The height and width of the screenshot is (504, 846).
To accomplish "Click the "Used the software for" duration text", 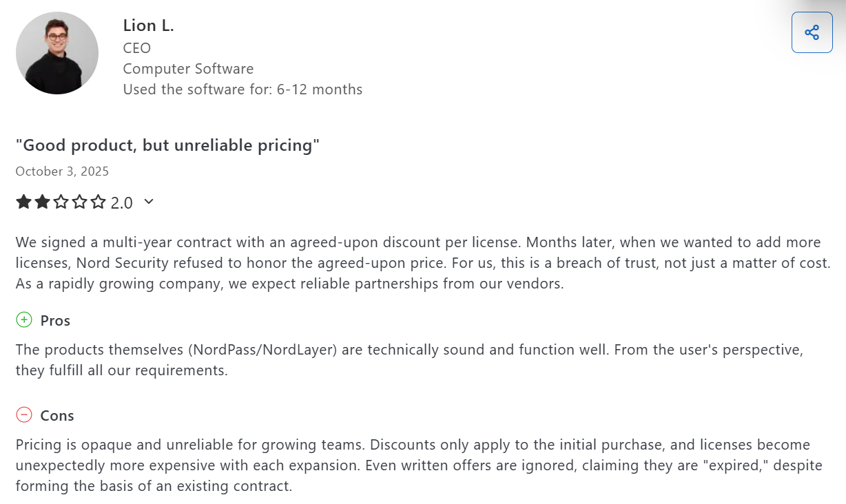I will 243,90.
